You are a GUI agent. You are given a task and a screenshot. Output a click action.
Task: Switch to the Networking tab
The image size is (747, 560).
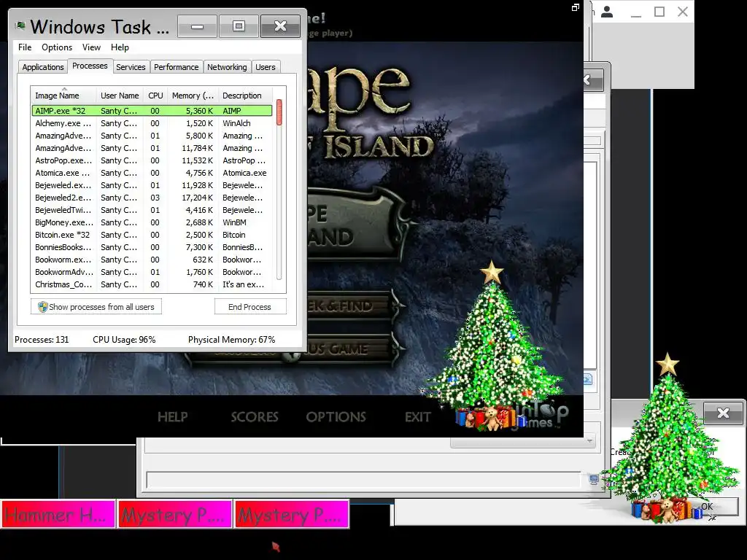click(227, 67)
